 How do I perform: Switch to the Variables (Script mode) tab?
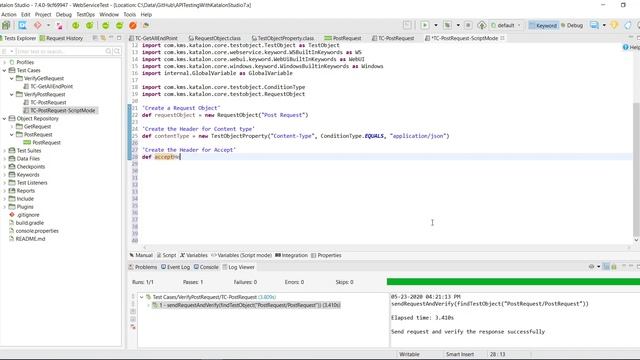241,255
